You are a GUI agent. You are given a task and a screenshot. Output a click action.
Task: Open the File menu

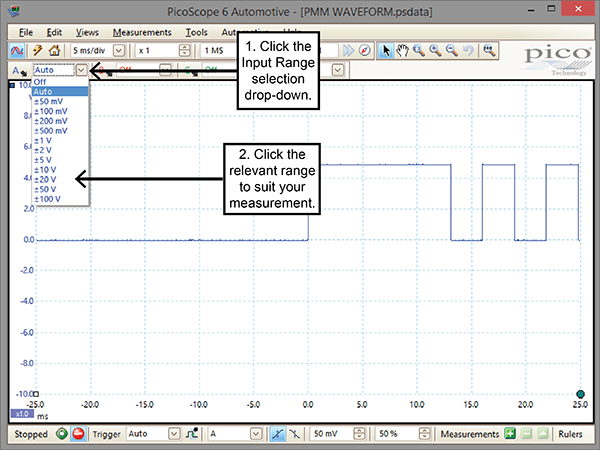coord(26,33)
